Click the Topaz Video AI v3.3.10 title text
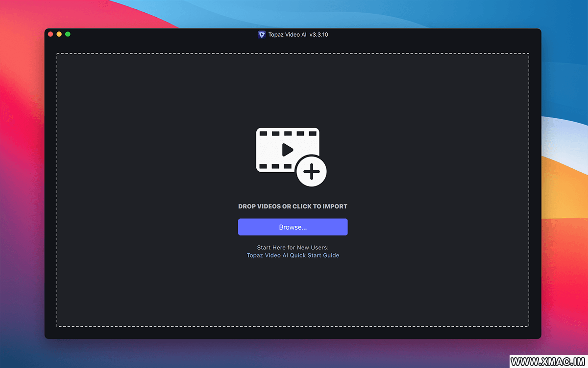The image size is (588, 368). point(298,35)
